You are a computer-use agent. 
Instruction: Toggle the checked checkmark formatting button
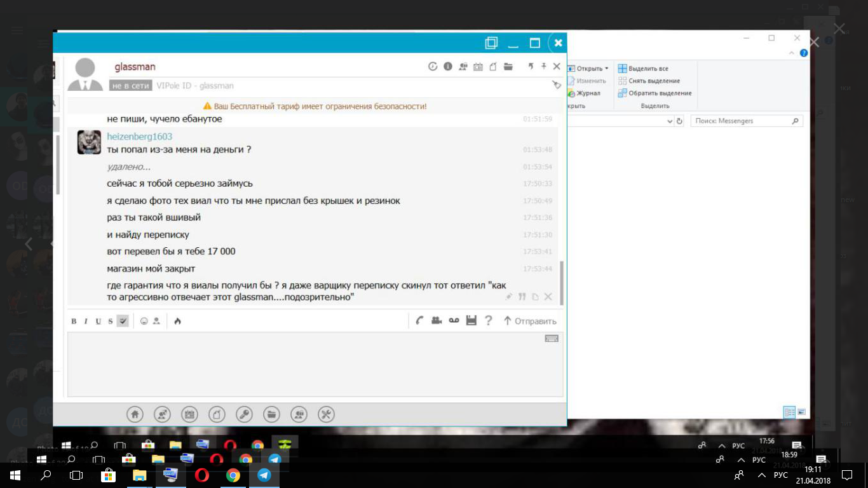coord(123,322)
